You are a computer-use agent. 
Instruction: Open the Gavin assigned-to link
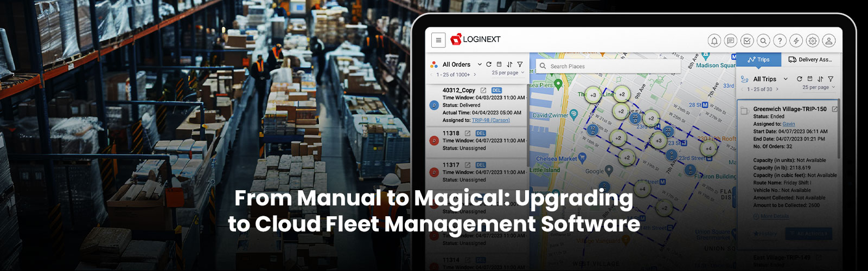click(788, 124)
